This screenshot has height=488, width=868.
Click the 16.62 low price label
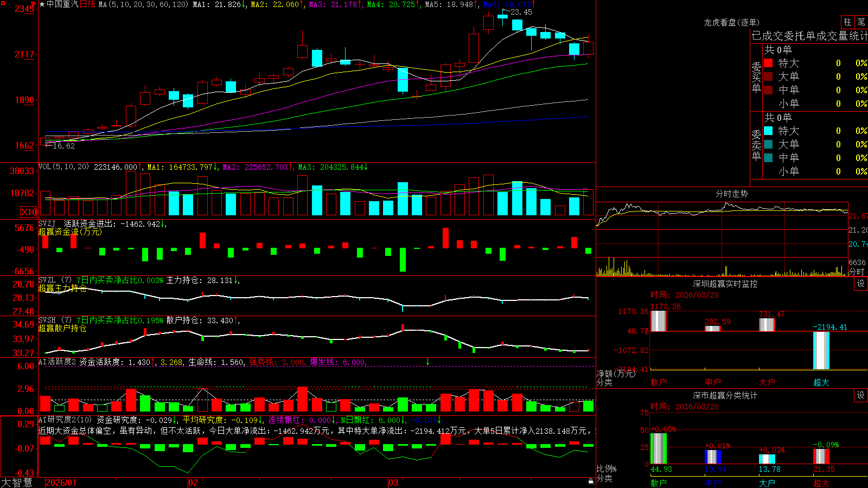tap(64, 146)
